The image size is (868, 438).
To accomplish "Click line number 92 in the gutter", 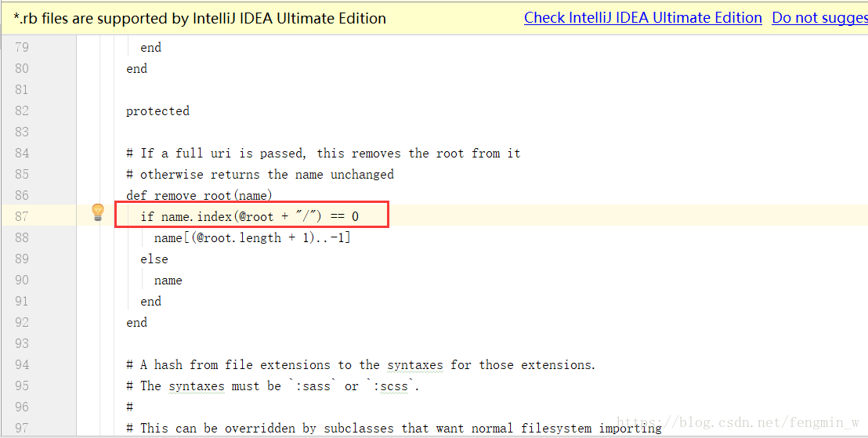I will [22, 322].
